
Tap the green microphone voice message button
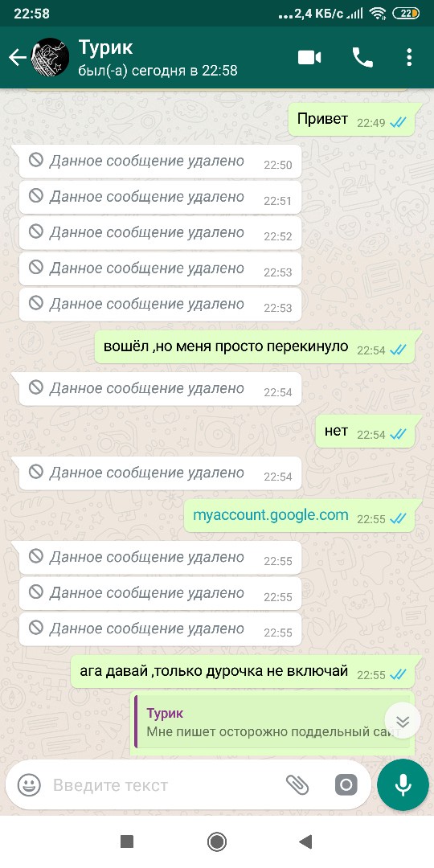(403, 785)
